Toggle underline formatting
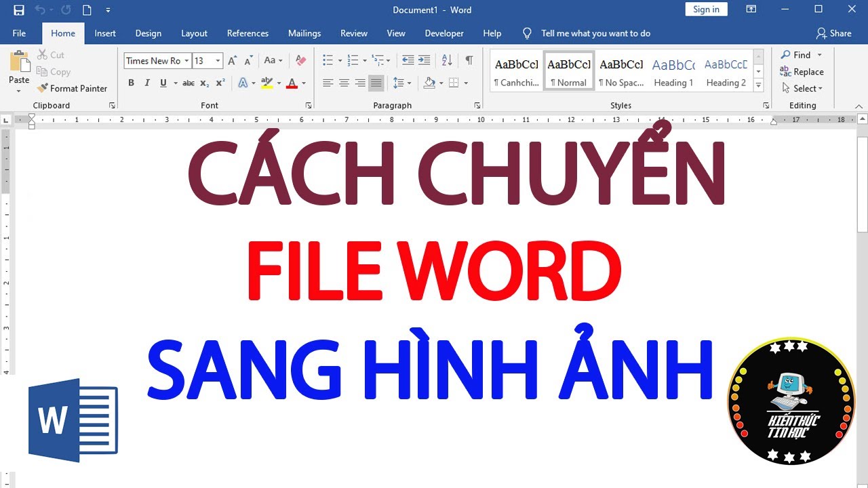Screen dimensions: 868x488 [163, 83]
